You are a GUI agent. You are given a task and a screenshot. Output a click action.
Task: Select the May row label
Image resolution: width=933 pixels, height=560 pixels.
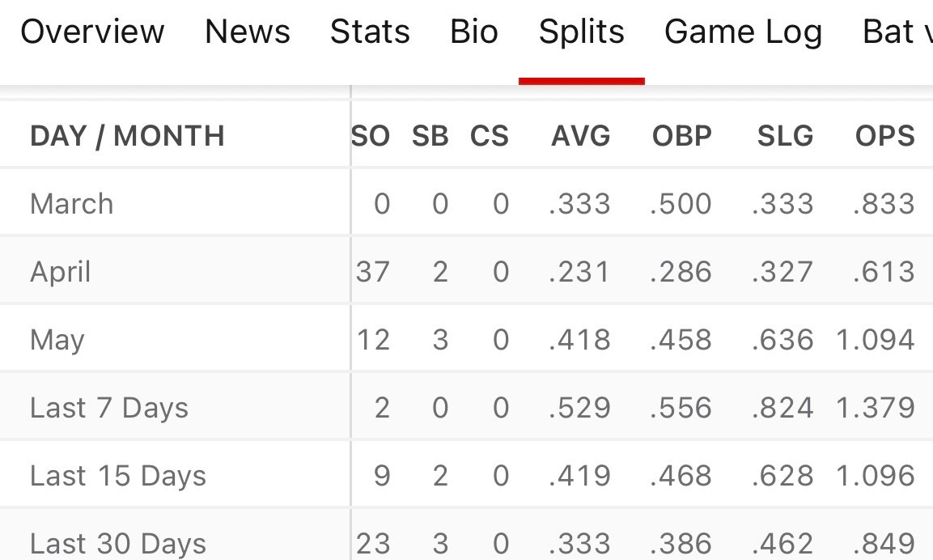tap(57, 340)
